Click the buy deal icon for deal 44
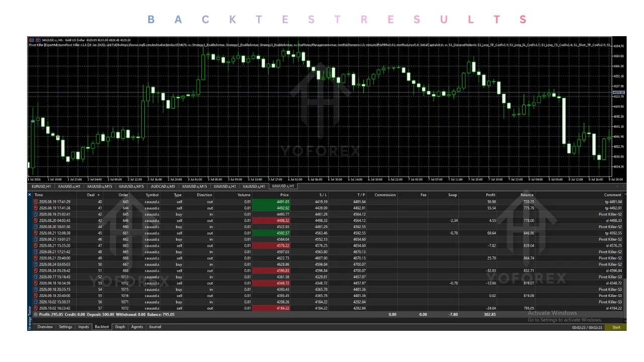 click(x=36, y=227)
